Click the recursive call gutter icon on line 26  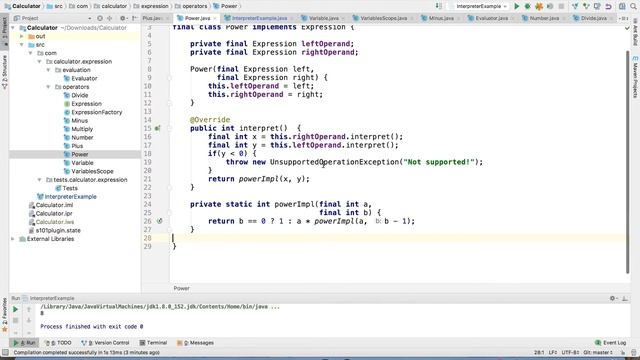pyautogui.click(x=160, y=221)
